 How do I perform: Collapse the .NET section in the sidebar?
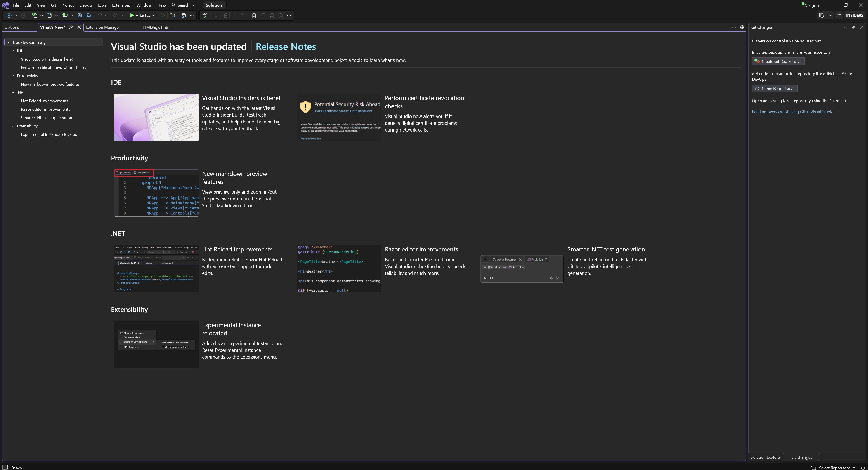point(13,92)
